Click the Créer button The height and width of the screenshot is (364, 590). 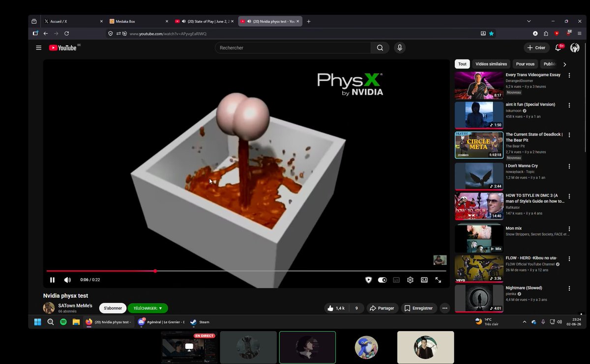[536, 48]
